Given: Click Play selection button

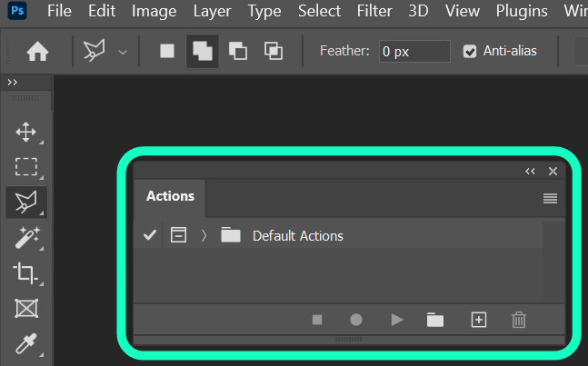Looking at the screenshot, I should (x=397, y=320).
